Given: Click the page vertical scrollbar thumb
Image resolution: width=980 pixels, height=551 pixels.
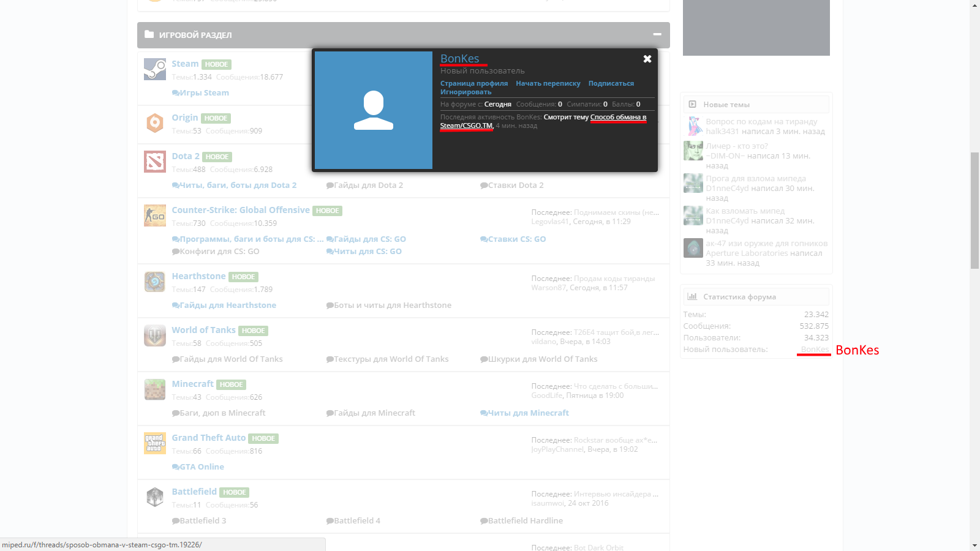Looking at the screenshot, I should [974, 211].
